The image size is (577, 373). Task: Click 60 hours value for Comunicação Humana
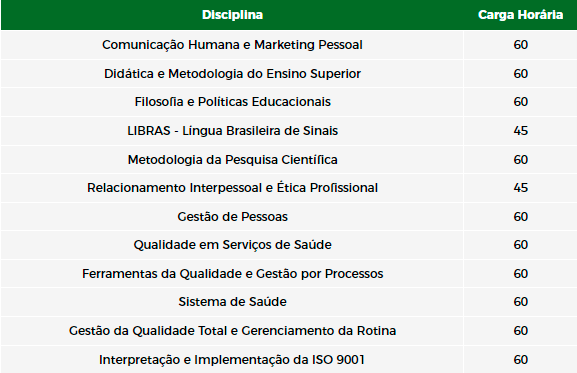pyautogui.click(x=520, y=45)
